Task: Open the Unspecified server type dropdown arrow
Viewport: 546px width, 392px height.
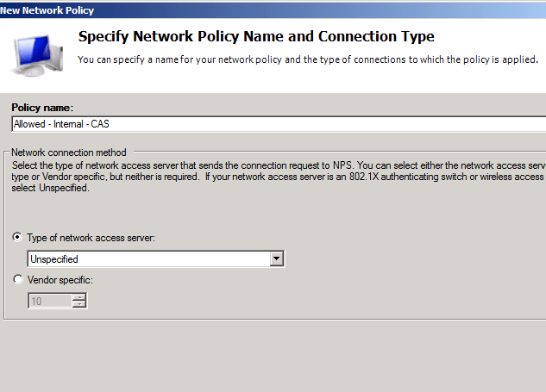Action: click(x=276, y=258)
